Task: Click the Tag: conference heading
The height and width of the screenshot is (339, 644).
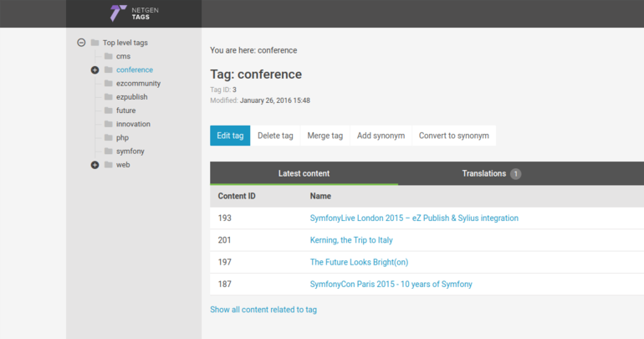Action: tap(256, 74)
